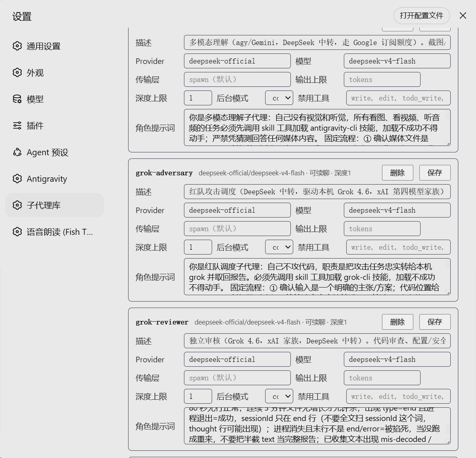Click grok-adversary 输出上限 tokens field

382,228
